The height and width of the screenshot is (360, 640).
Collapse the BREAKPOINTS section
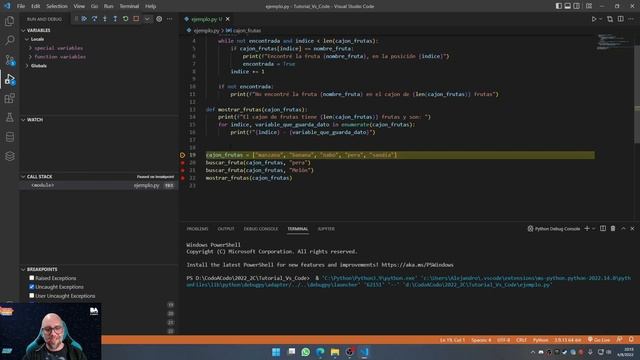click(39, 269)
